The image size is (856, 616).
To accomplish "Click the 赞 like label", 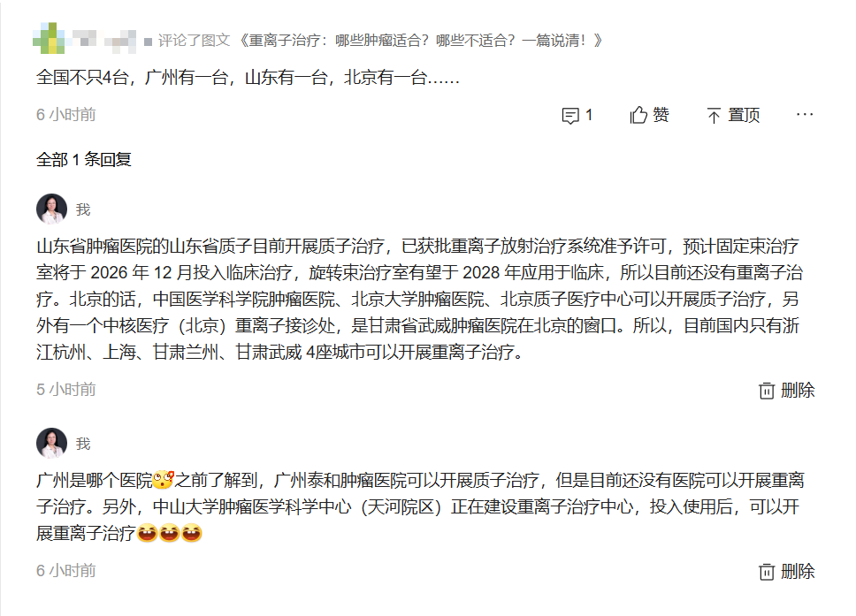I will 661,115.
